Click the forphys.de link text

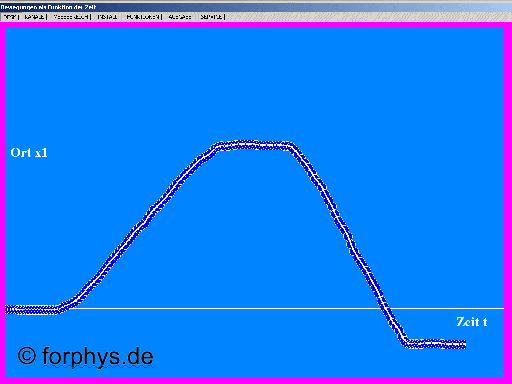(x=98, y=356)
